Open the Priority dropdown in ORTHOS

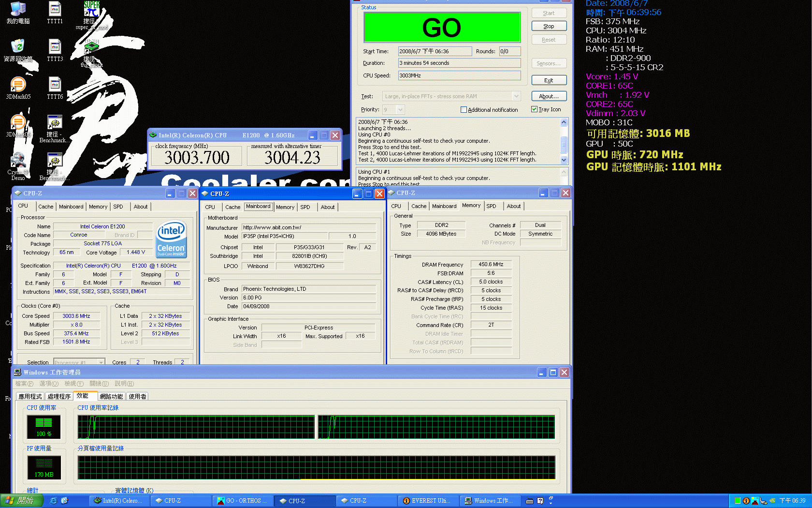click(x=400, y=110)
